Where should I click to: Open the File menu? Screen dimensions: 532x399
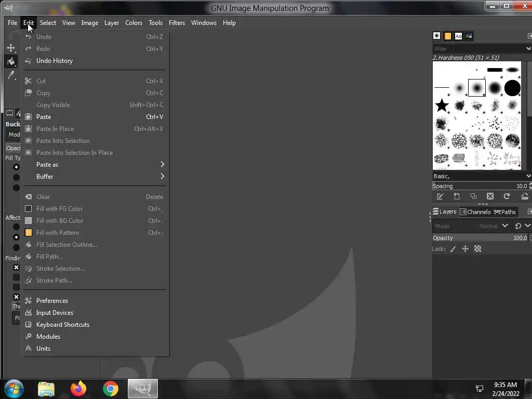pos(12,23)
